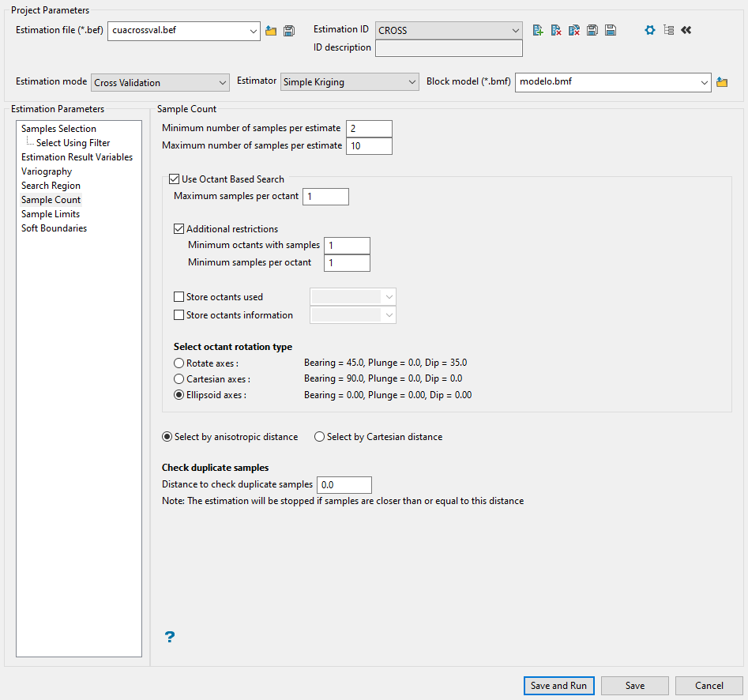Screen dimensions: 748x700
Task: Select the Rotate axes radio option
Action: click(x=179, y=363)
